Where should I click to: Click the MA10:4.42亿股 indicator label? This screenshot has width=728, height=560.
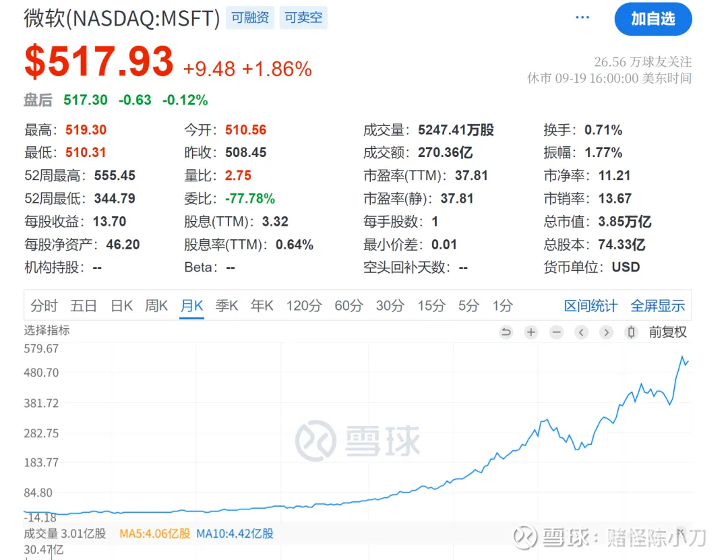(x=235, y=534)
